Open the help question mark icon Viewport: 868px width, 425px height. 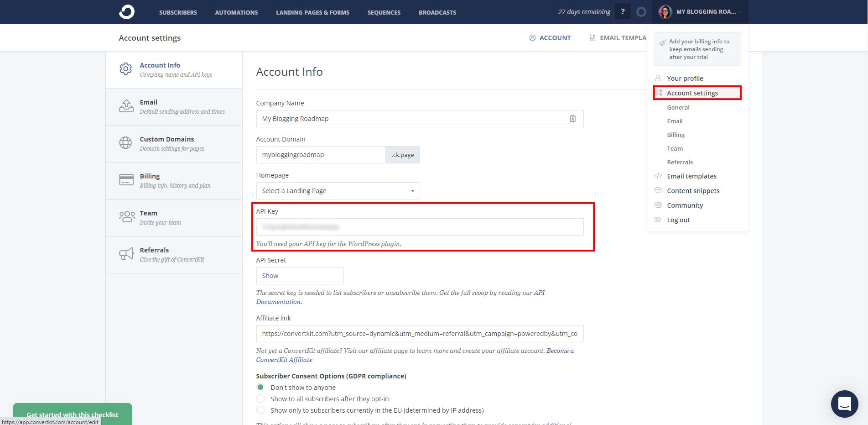tap(623, 11)
